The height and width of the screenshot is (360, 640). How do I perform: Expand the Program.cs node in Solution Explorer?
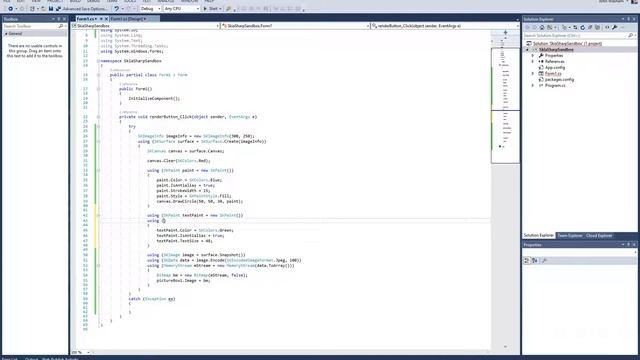[533, 86]
